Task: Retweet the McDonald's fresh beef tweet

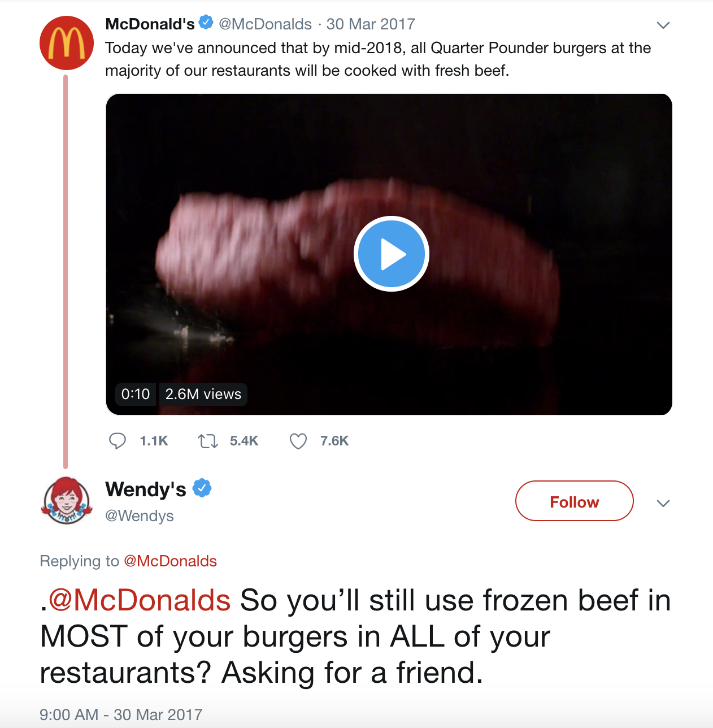Action: (208, 441)
